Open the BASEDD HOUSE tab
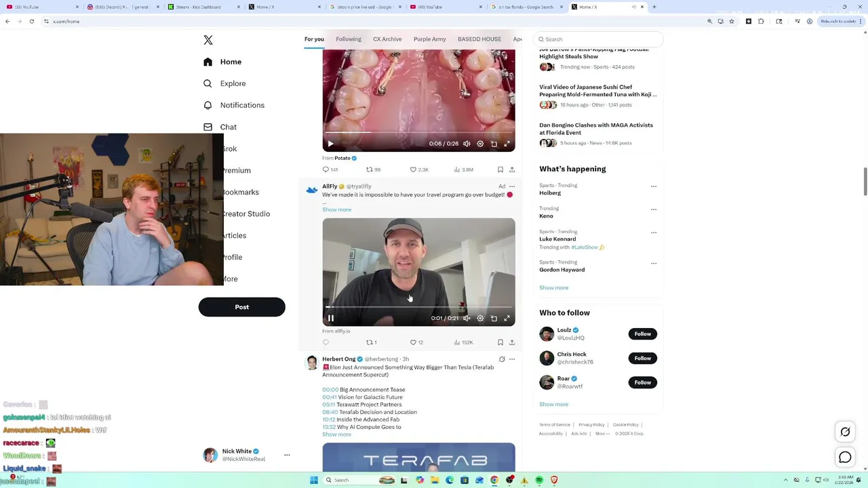Screen dimensions: 868x488 point(479,39)
